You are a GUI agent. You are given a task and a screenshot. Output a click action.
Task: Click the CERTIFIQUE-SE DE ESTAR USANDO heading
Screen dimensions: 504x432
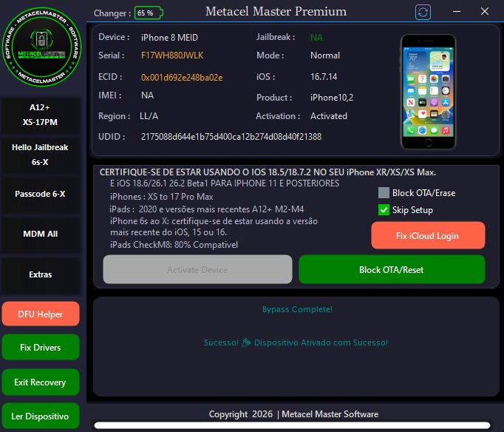(x=268, y=172)
